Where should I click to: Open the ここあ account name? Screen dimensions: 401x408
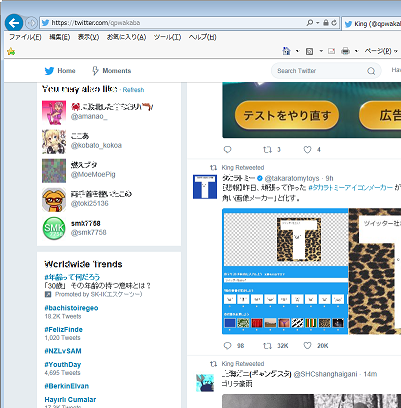(80, 136)
